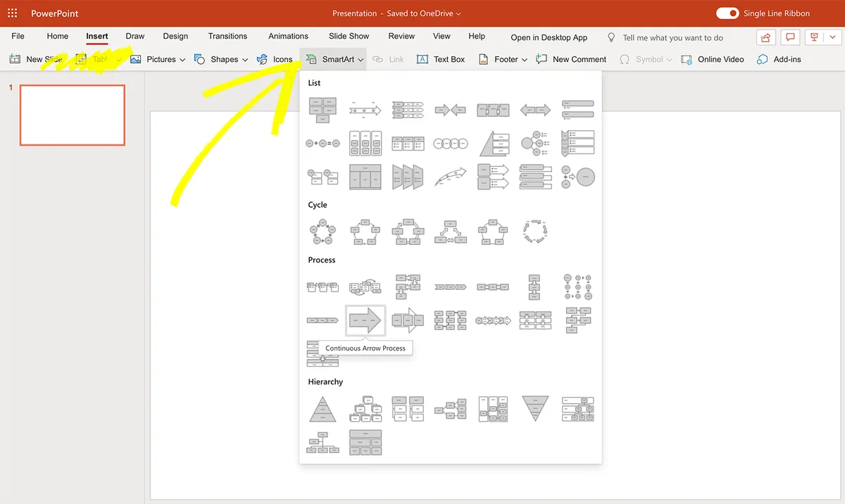Open the presentation title saved-status dropdown
This screenshot has width=845, height=504.
point(458,13)
